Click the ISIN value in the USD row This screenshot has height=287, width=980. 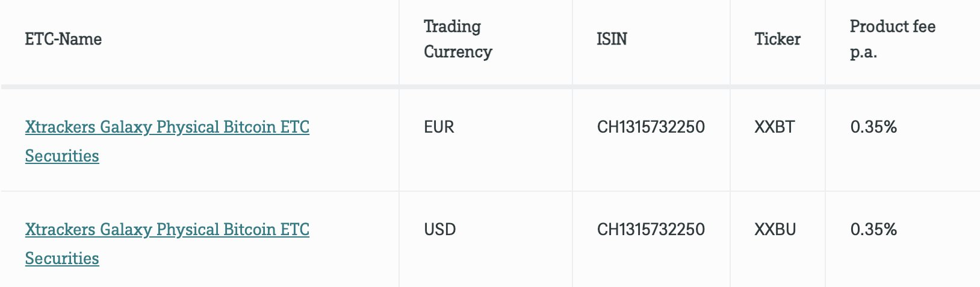pos(651,230)
